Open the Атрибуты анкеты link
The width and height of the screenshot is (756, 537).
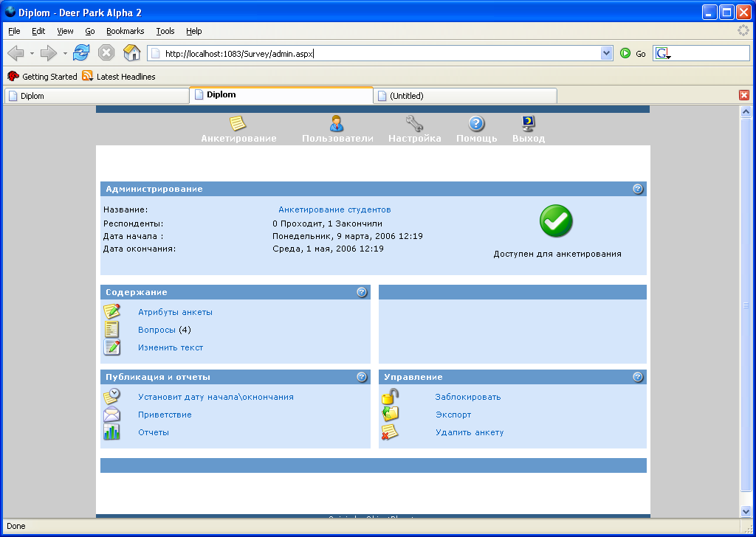[x=175, y=312]
